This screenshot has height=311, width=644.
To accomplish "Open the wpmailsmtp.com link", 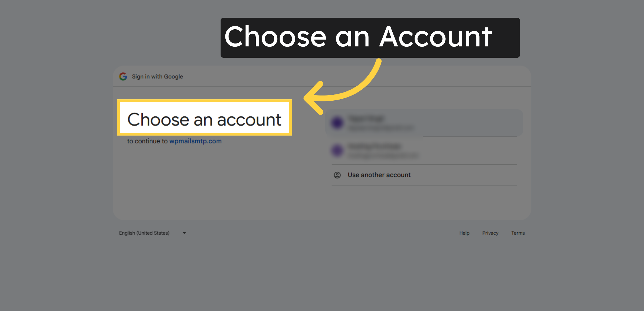I will click(196, 141).
